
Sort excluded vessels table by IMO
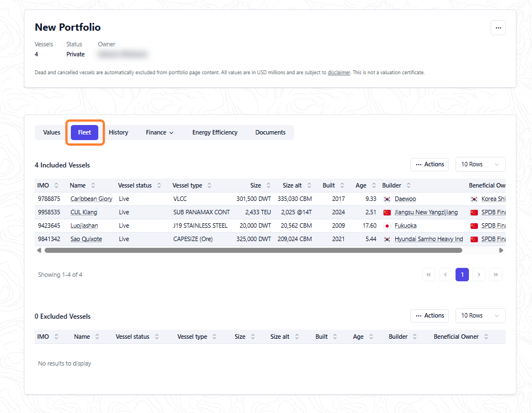point(56,337)
